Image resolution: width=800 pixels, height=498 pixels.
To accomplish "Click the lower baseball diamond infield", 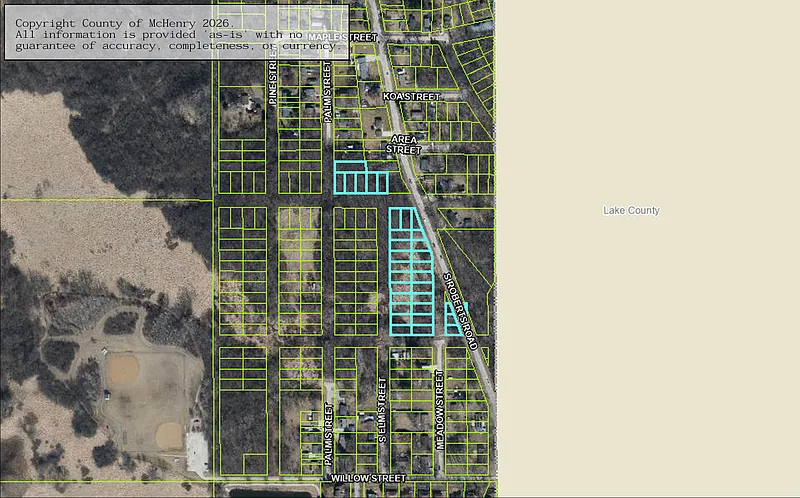I will point(167,435).
